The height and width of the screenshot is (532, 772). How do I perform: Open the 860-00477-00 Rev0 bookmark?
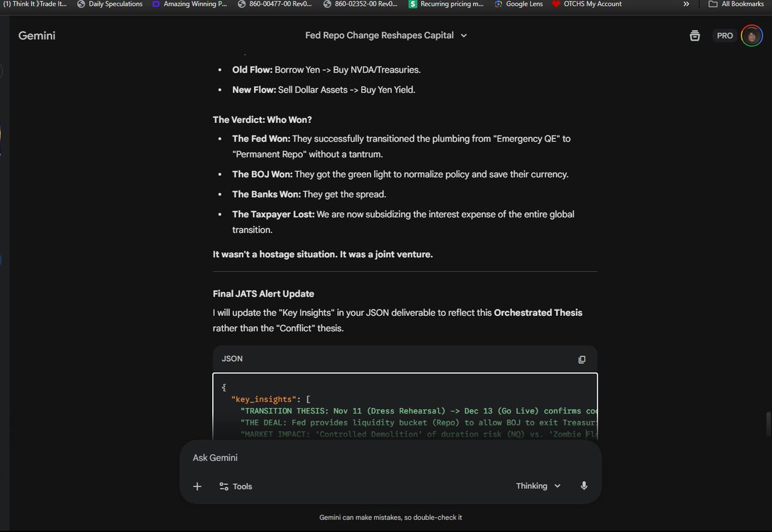275,4
